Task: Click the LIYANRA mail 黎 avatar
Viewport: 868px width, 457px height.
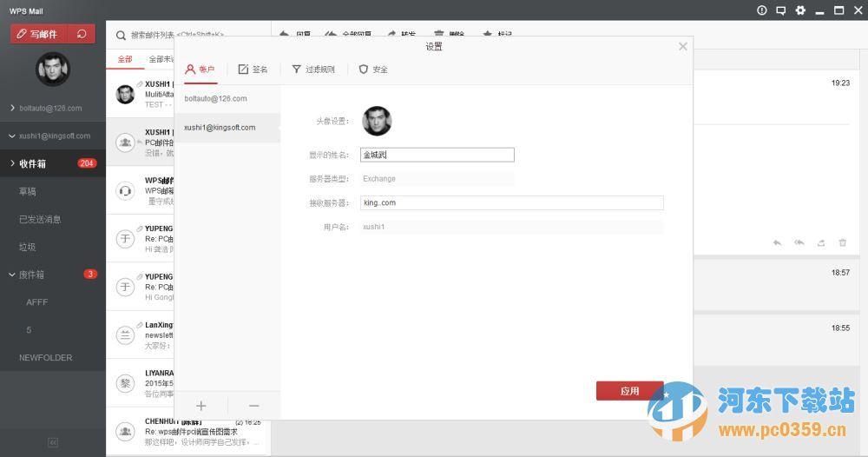Action: tap(125, 383)
